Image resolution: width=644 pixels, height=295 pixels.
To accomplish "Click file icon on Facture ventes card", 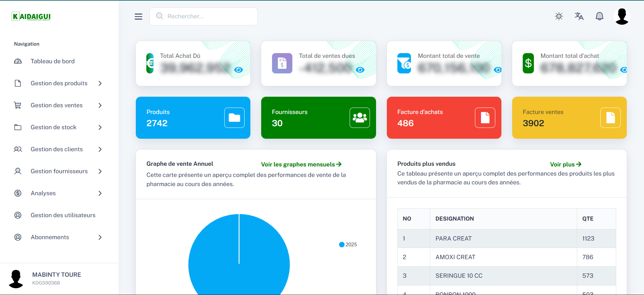I will 610,118.
